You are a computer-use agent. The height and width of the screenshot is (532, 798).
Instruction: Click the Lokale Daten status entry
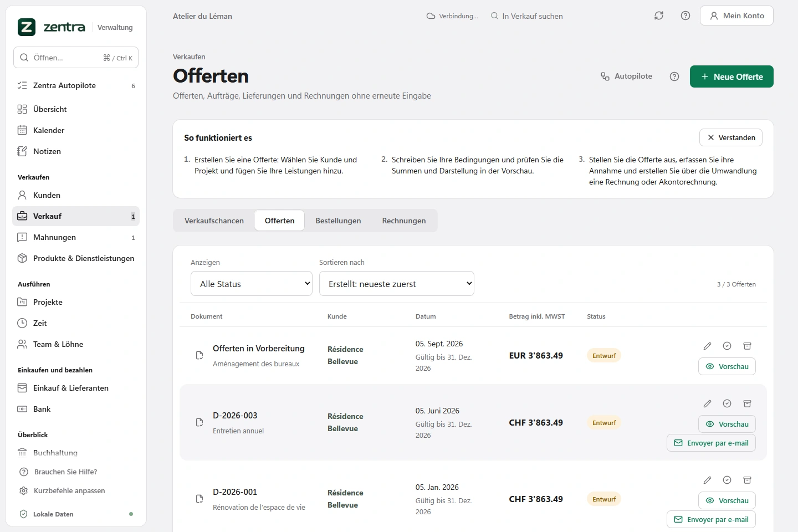[x=76, y=514]
